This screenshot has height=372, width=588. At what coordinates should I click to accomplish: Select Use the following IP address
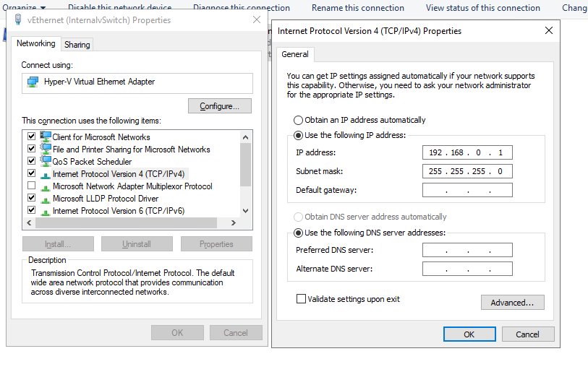click(298, 135)
